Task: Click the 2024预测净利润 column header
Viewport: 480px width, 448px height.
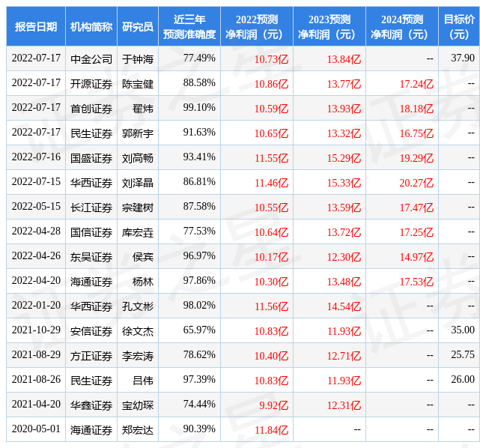Action: coord(402,27)
